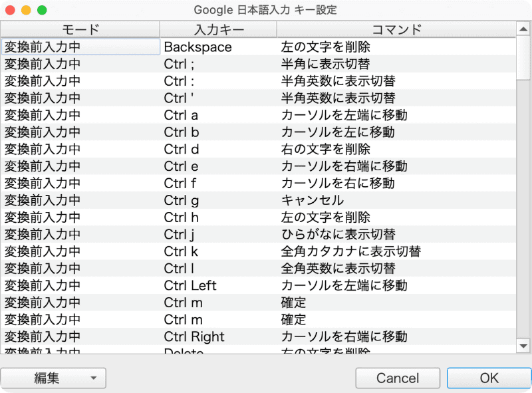Select the Backspace key cell
The image size is (532, 393).
(218, 47)
